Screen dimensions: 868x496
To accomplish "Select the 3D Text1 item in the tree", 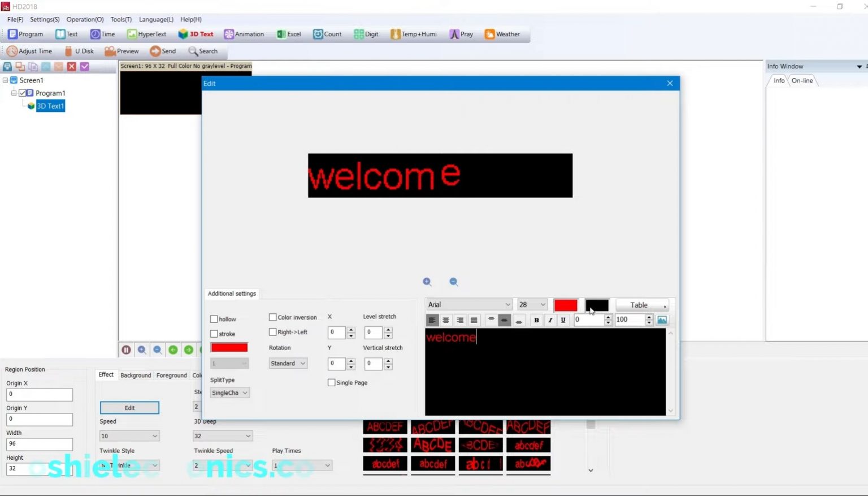I will pyautogui.click(x=50, y=106).
